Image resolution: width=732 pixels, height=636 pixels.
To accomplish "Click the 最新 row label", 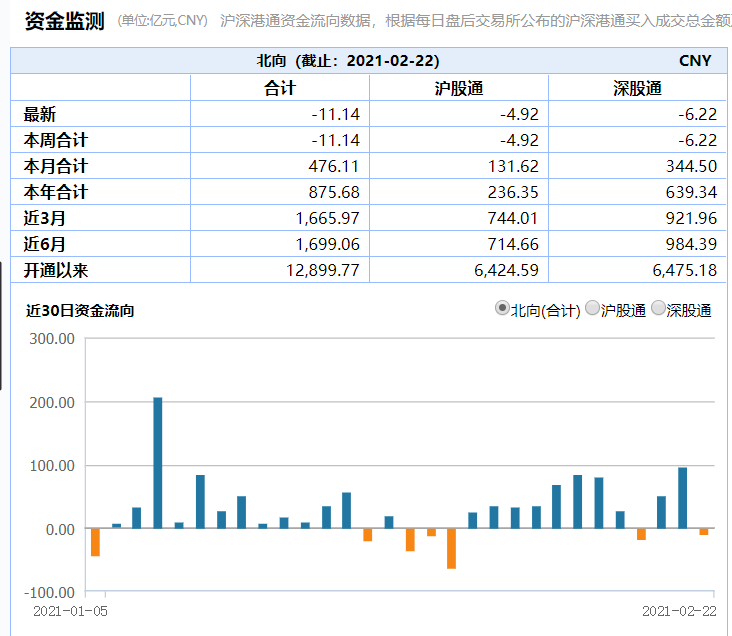I will pyautogui.click(x=40, y=114).
